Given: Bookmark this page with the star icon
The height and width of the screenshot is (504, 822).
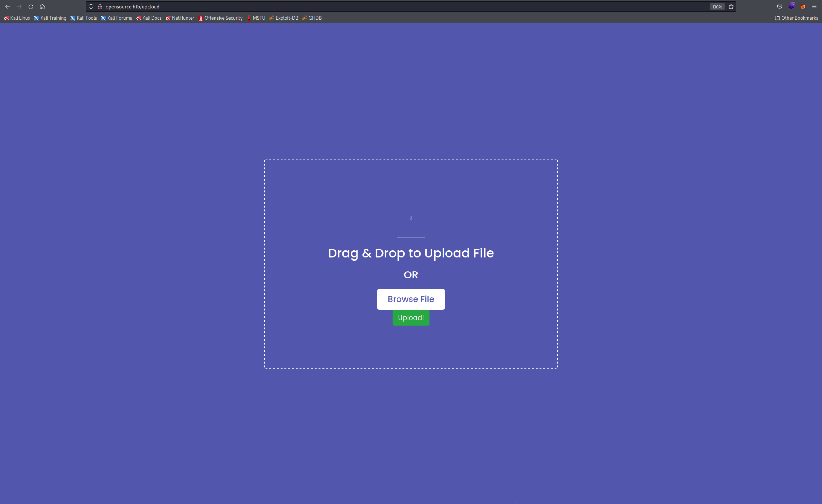Looking at the screenshot, I should pyautogui.click(x=731, y=7).
